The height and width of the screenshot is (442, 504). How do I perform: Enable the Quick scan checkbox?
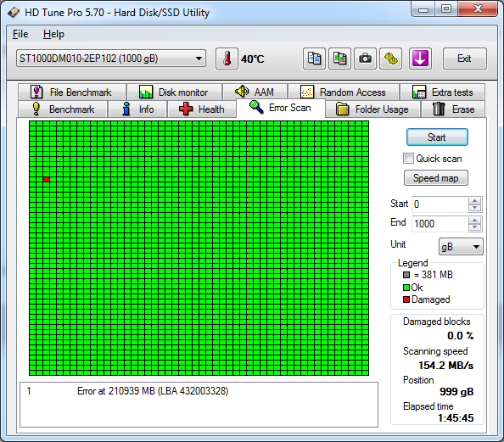pos(408,159)
